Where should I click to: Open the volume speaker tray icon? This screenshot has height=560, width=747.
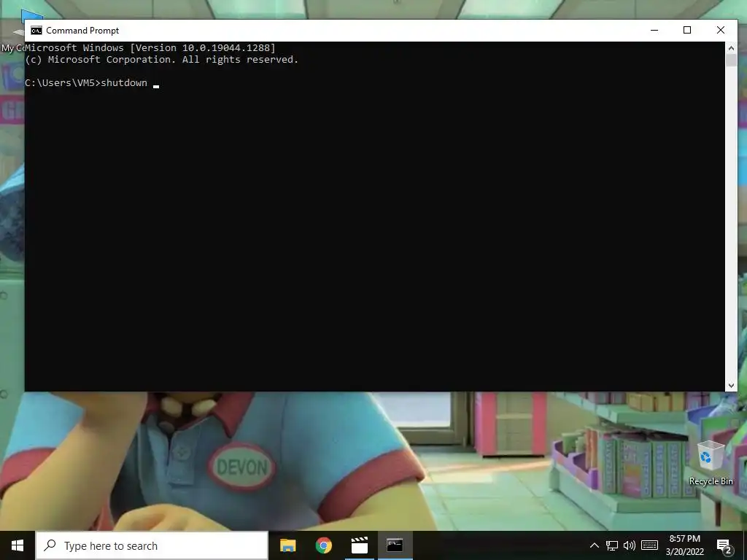[630, 545]
